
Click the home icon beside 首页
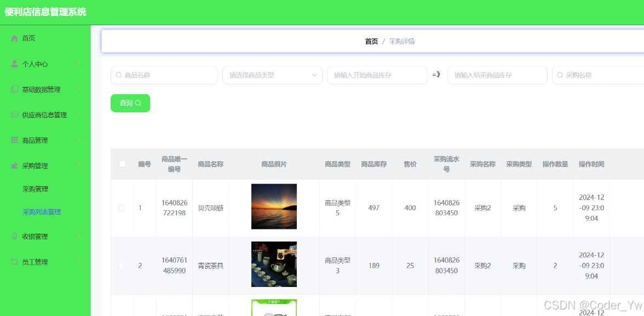click(14, 38)
